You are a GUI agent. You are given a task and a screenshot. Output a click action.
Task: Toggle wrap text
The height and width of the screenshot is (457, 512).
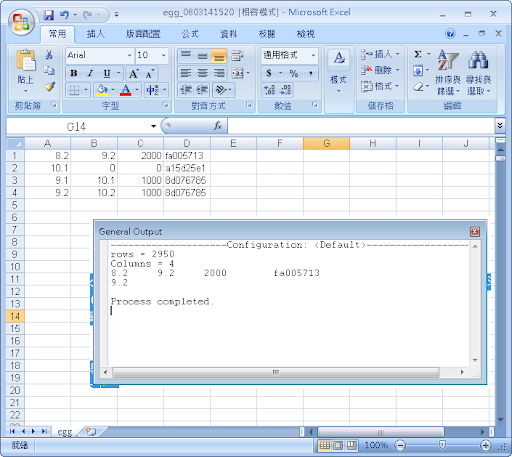[x=237, y=56]
